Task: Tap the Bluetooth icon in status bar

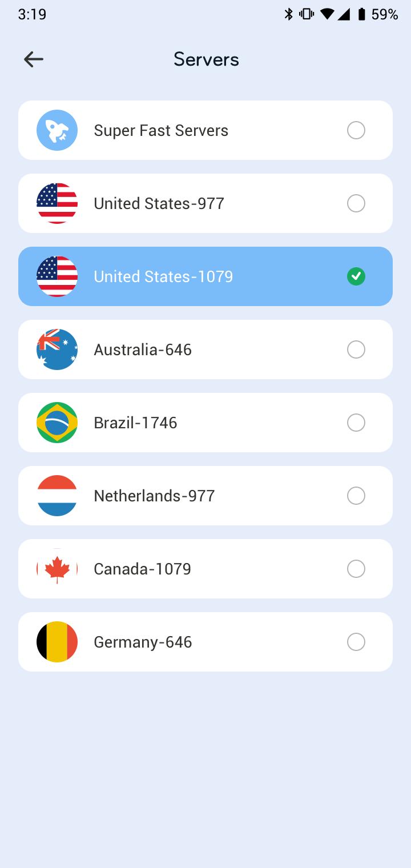Action: [289, 14]
